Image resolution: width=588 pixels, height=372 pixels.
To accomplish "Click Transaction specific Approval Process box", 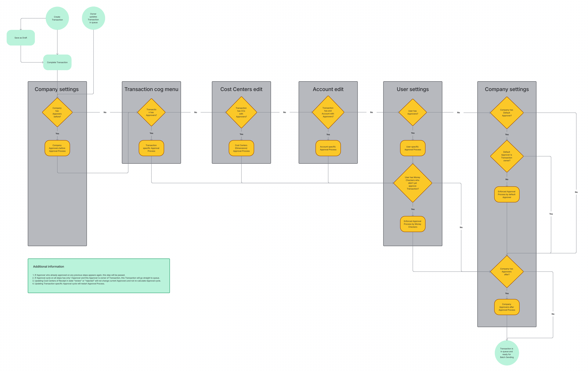I will click(151, 148).
